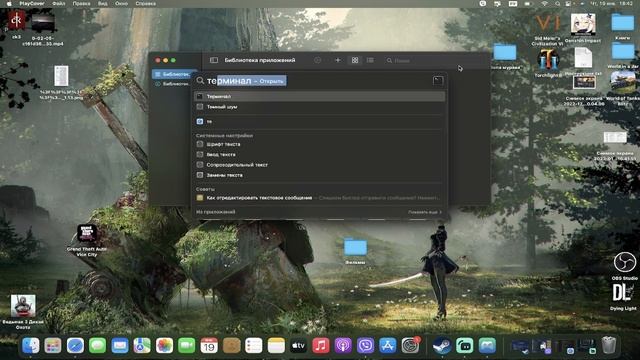Open the PlayCover app menu
640x360 pixels.
click(x=32, y=4)
